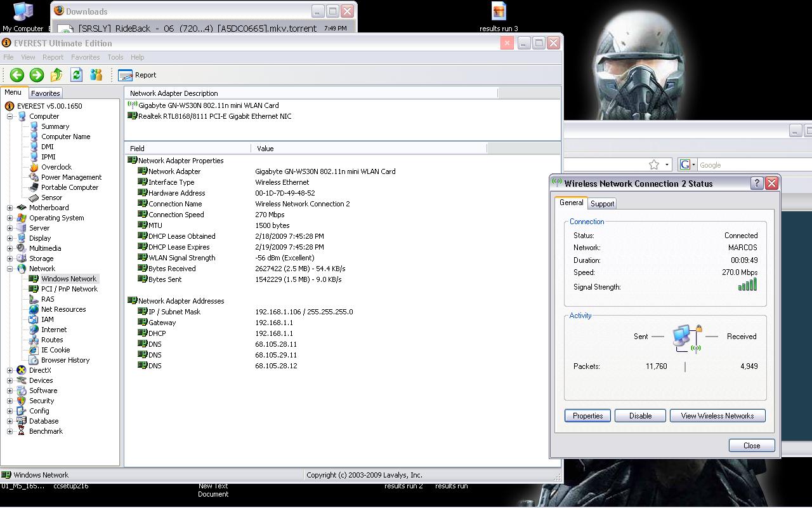Image resolution: width=812 pixels, height=508 pixels.
Task: Open the DMI tree item
Action: [x=48, y=147]
